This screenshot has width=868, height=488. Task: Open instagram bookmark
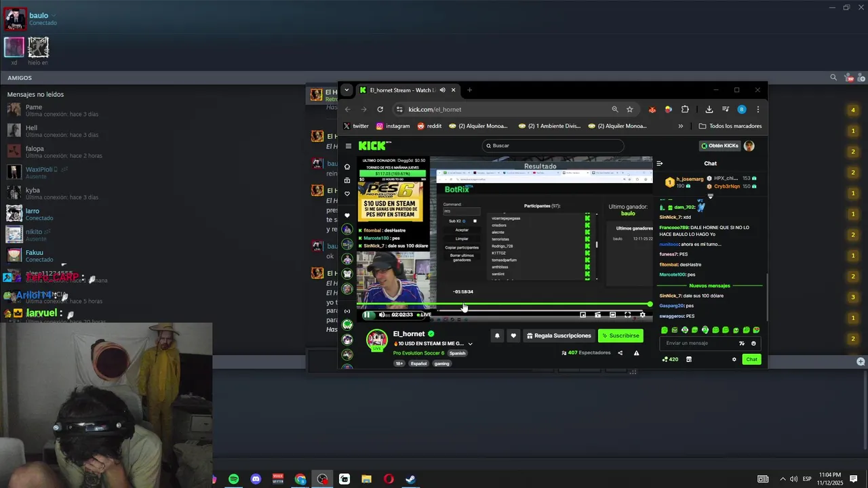393,126
